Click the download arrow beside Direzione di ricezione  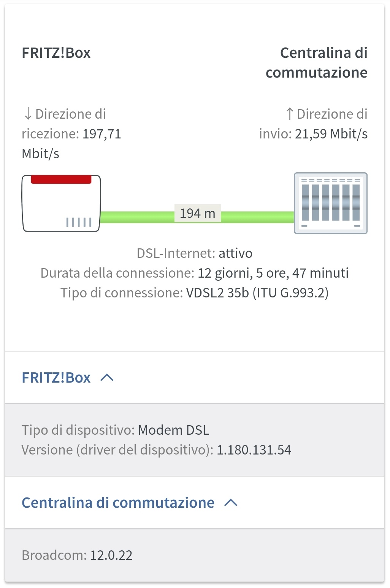(x=28, y=113)
